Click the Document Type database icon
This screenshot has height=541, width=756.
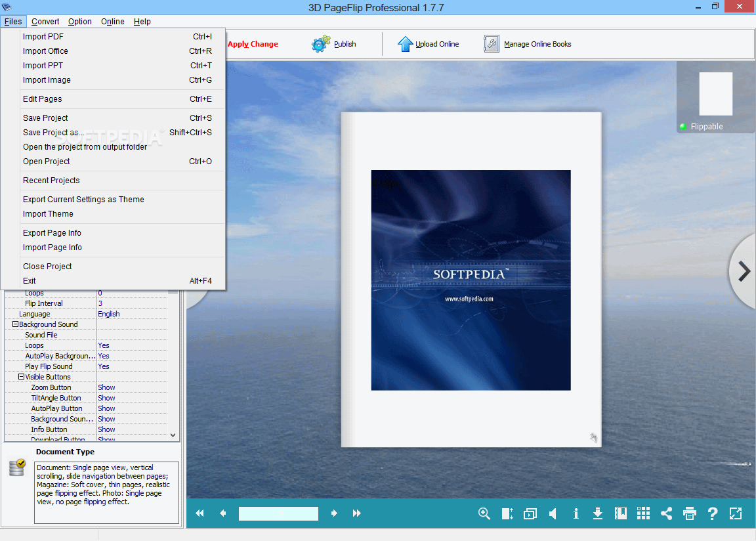coord(17,467)
